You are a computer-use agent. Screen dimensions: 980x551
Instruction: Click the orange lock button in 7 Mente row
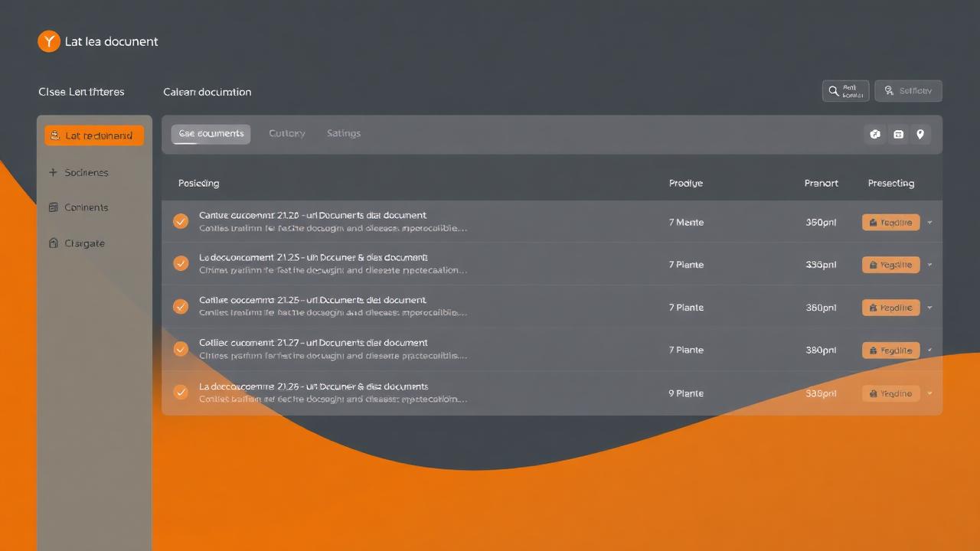[890, 222]
